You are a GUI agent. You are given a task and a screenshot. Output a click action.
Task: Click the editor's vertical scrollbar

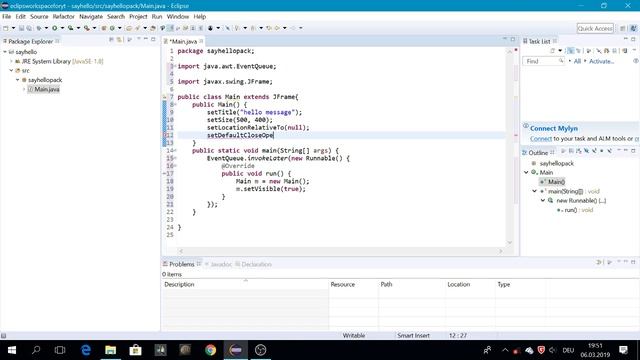[510, 147]
